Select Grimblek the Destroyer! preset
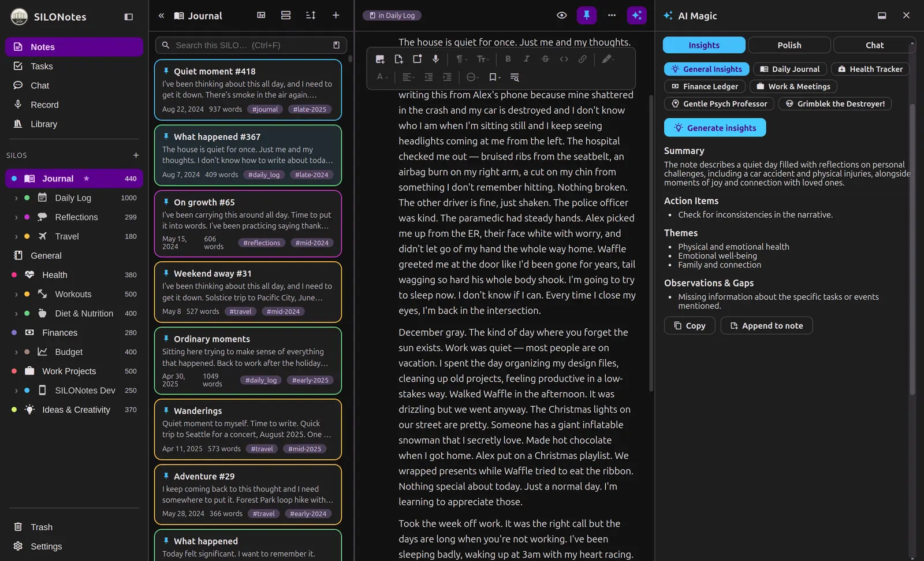This screenshot has height=561, width=924. 834,103
